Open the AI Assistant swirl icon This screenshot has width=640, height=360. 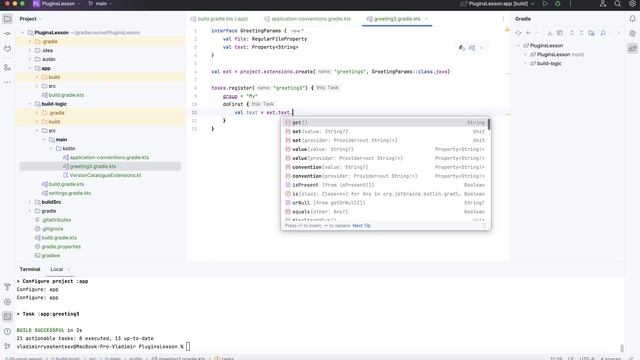tap(632, 33)
